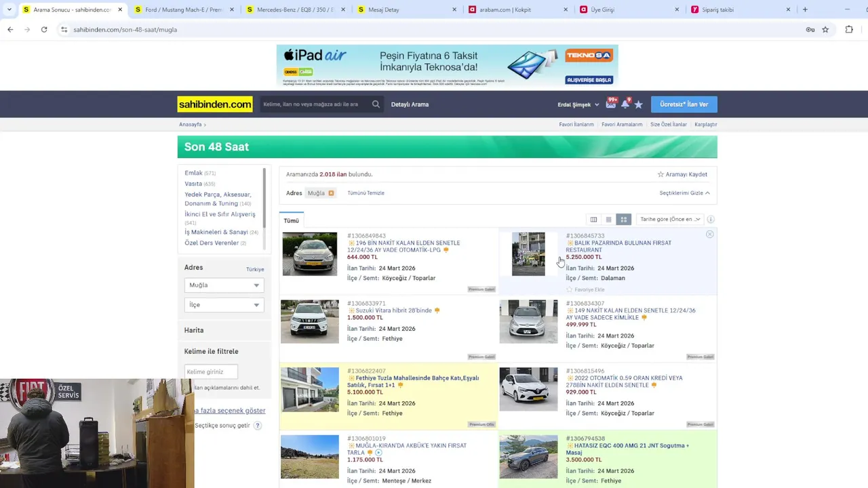This screenshot has width=868, height=488.
Task: Open Detaylı Arama link
Action: tap(410, 104)
